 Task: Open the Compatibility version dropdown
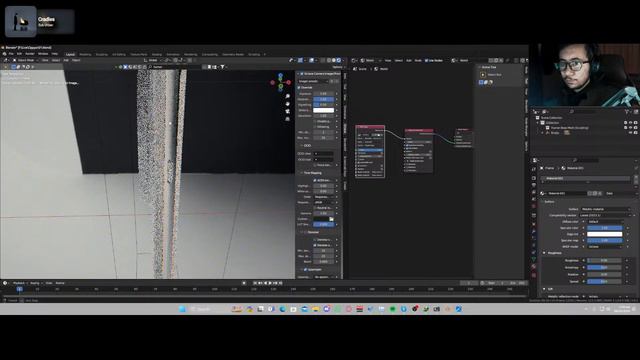pyautogui.click(x=604, y=215)
